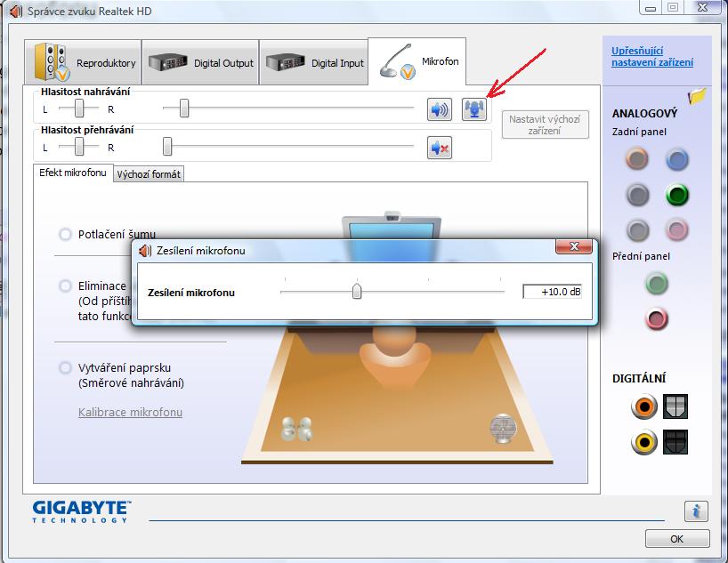Click the yellow folder connector settings icon
This screenshot has height=563, width=728.
click(x=698, y=96)
